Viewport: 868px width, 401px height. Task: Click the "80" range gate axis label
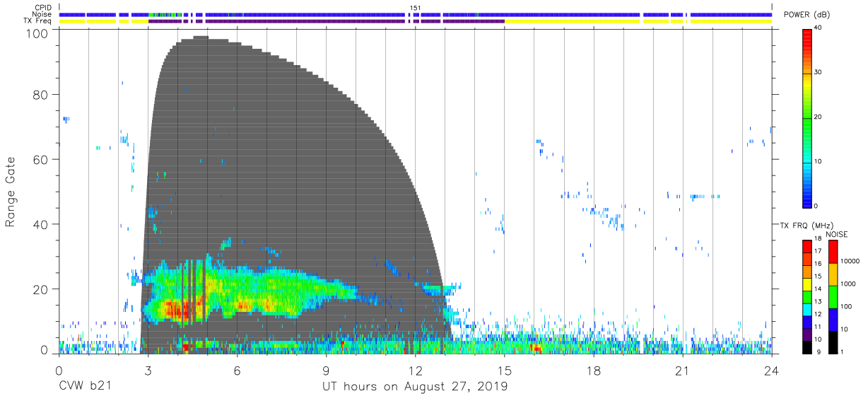point(42,95)
